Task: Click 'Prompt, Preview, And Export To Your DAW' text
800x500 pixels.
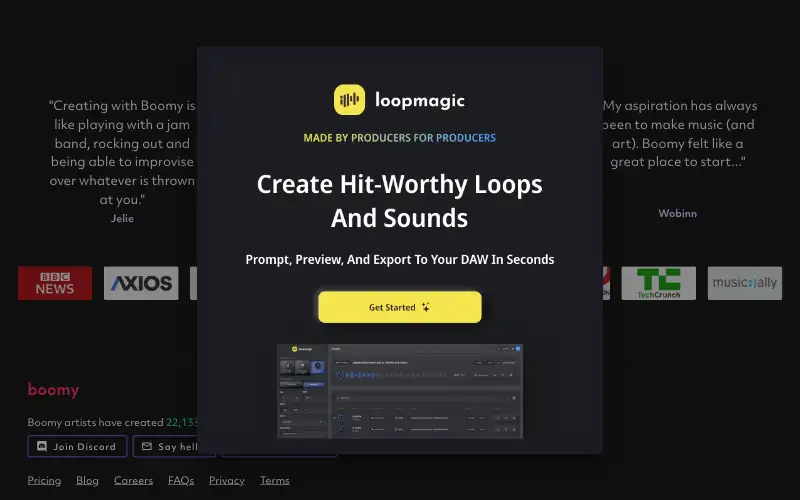Action: click(x=399, y=259)
